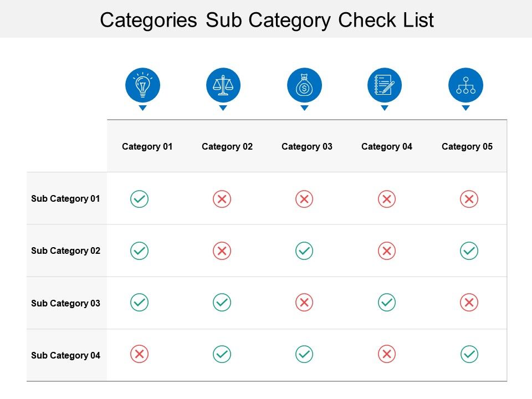Screen dimensions: 532x399
Task: Click red cross for Sub Category 01, Category 02
Action: click(222, 198)
